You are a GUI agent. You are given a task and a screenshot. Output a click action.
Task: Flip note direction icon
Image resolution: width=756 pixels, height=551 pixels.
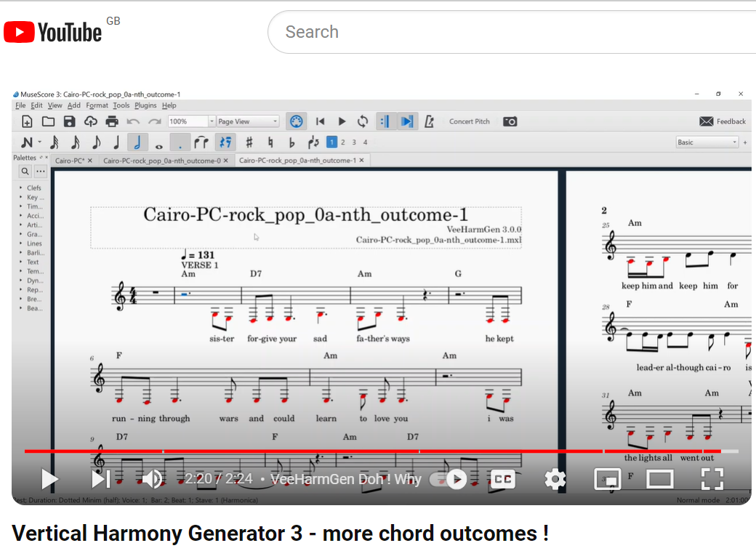313,142
